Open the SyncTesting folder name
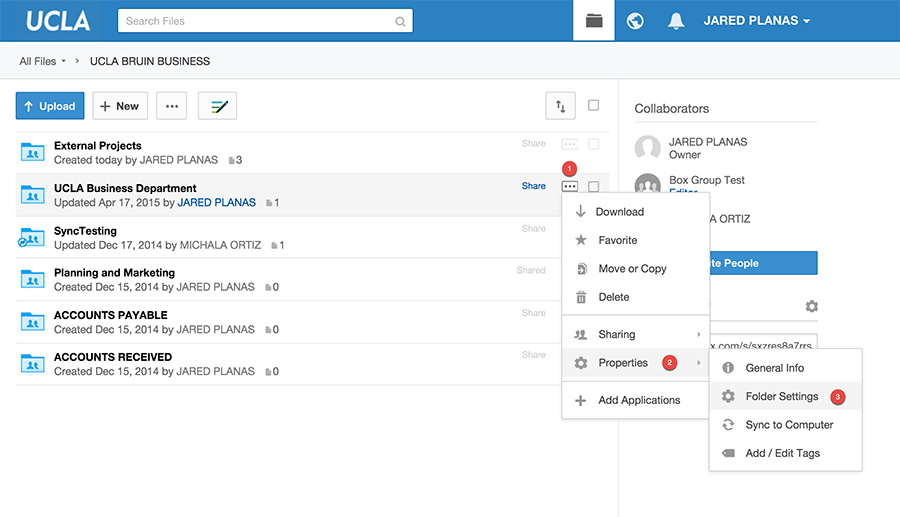900x517 pixels. point(85,231)
